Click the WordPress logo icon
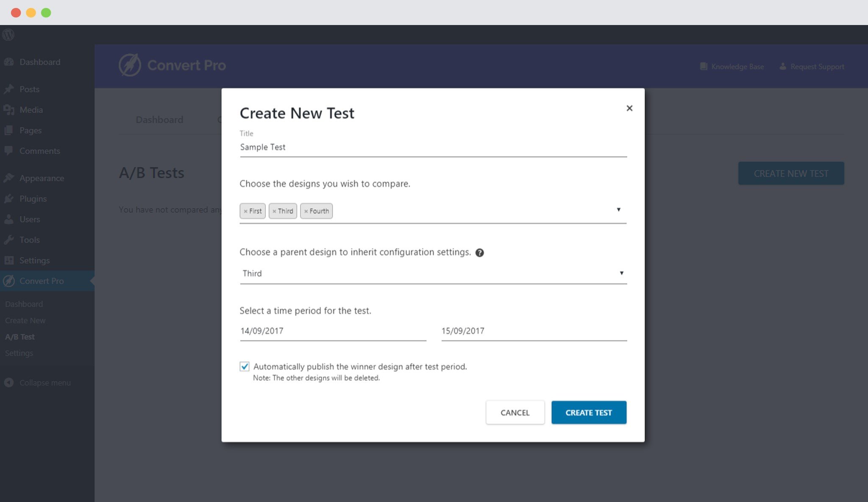This screenshot has height=502, width=868. tap(8, 35)
